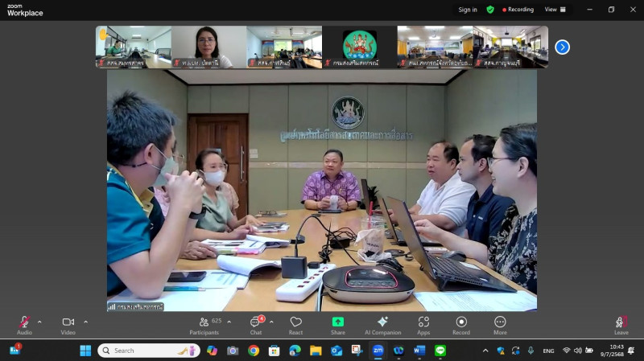Image resolution: width=644 pixels, height=361 pixels.
Task: Open the React emoji menu
Action: point(295,324)
